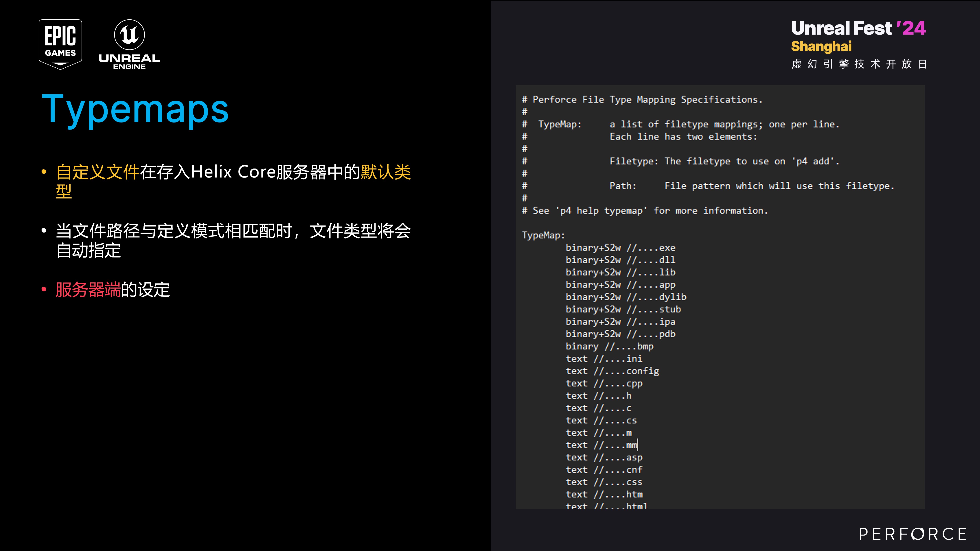Image resolution: width=980 pixels, height=551 pixels.
Task: Click the Shanghai subtitle
Action: pos(821,46)
